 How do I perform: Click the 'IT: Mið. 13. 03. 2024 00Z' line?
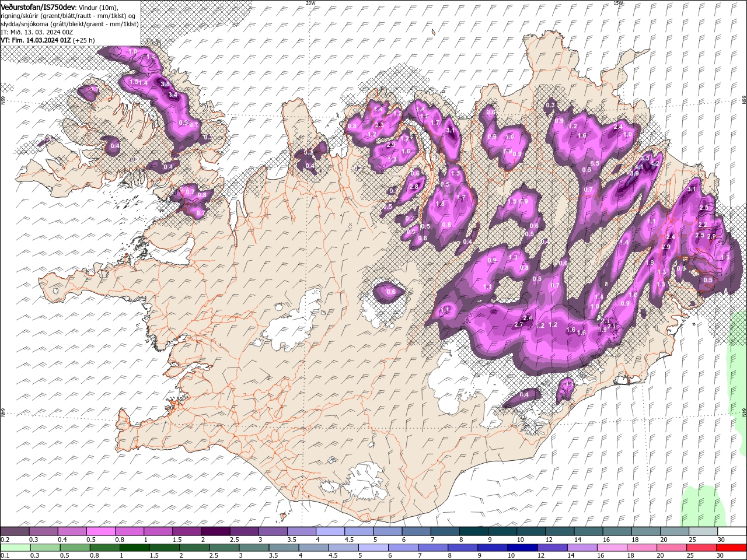(x=37, y=32)
